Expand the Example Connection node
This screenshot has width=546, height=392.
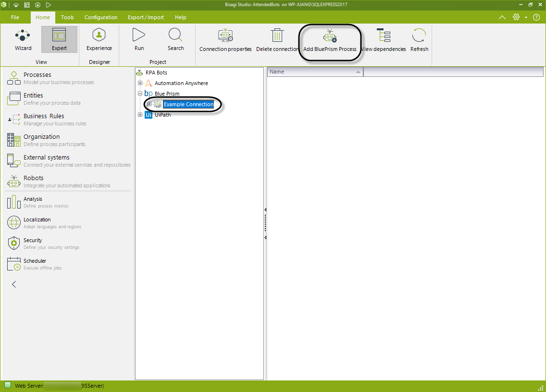149,104
